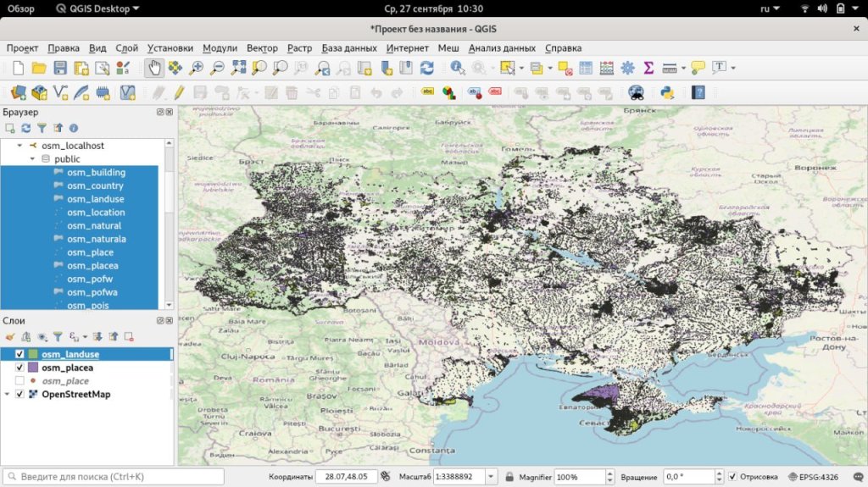Image resolution: width=868 pixels, height=487 pixels.
Task: Select the Pan Map hand tool
Action: pyautogui.click(x=154, y=68)
